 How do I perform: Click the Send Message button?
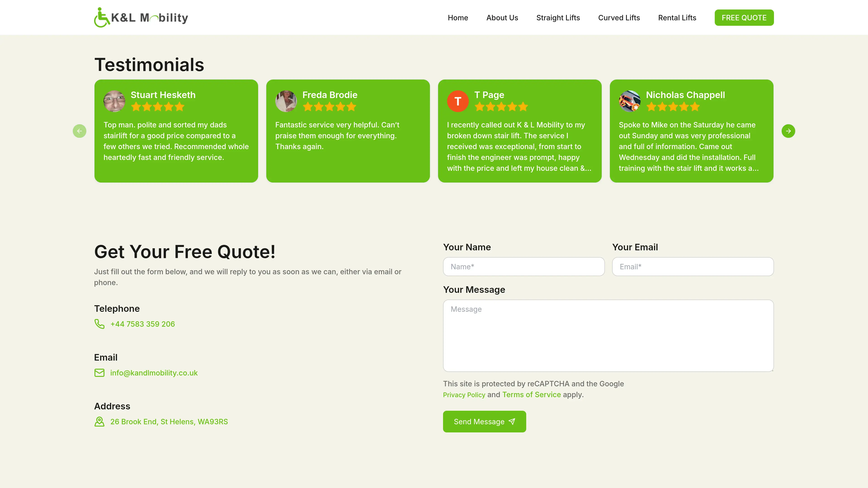[x=484, y=422]
